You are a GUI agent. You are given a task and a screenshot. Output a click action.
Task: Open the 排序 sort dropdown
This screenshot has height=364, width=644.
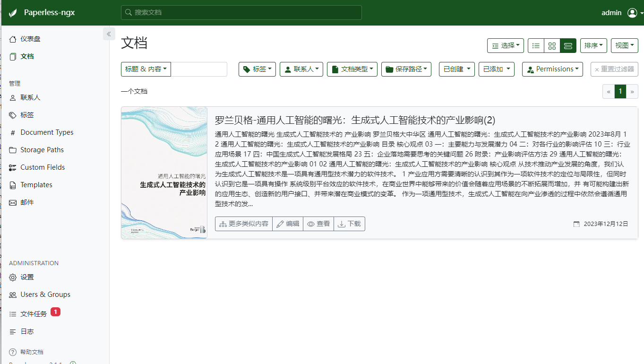point(593,45)
